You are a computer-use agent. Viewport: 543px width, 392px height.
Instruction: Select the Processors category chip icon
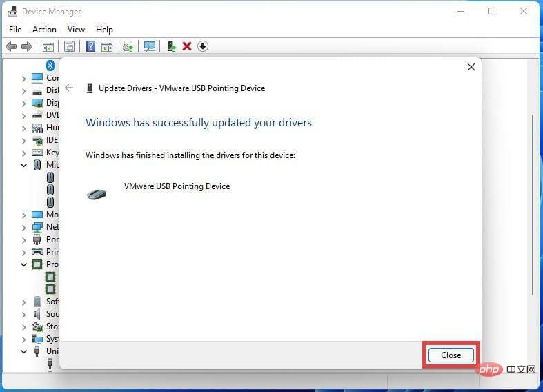37,264
